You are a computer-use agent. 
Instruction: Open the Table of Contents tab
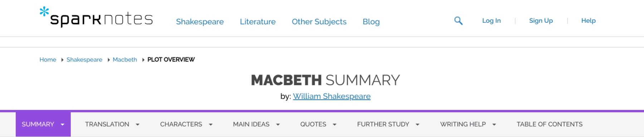[x=550, y=124]
